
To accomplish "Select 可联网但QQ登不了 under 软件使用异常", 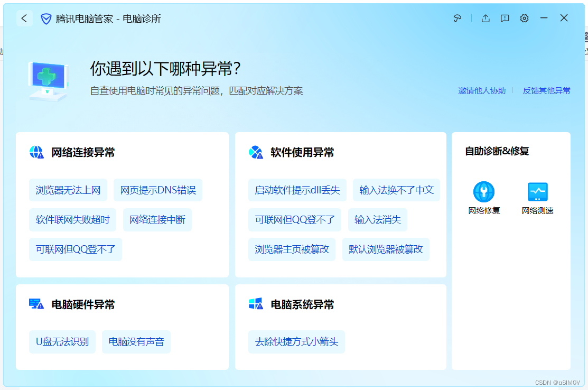I will point(295,220).
